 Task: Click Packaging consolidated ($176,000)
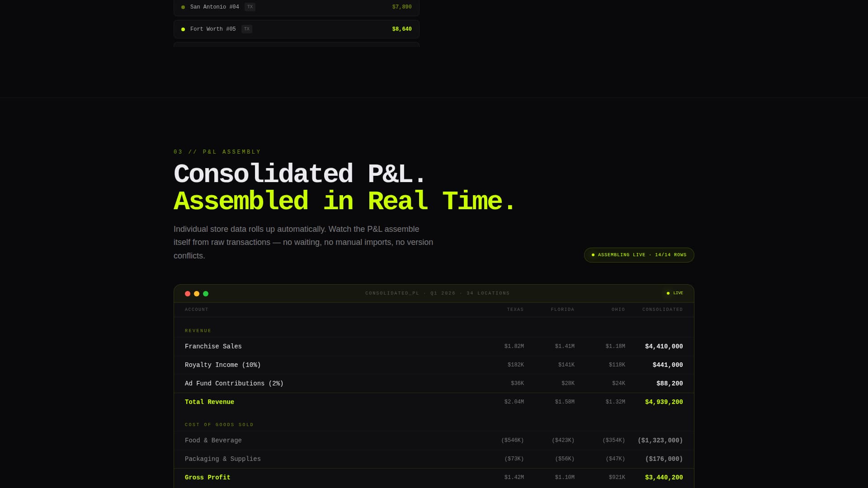[664, 459]
